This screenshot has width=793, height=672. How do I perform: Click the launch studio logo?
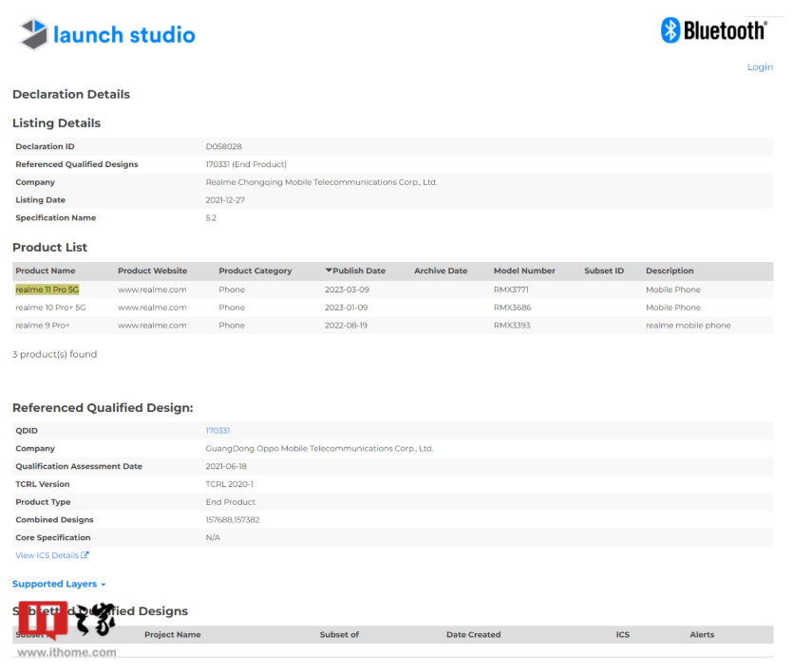(x=106, y=35)
